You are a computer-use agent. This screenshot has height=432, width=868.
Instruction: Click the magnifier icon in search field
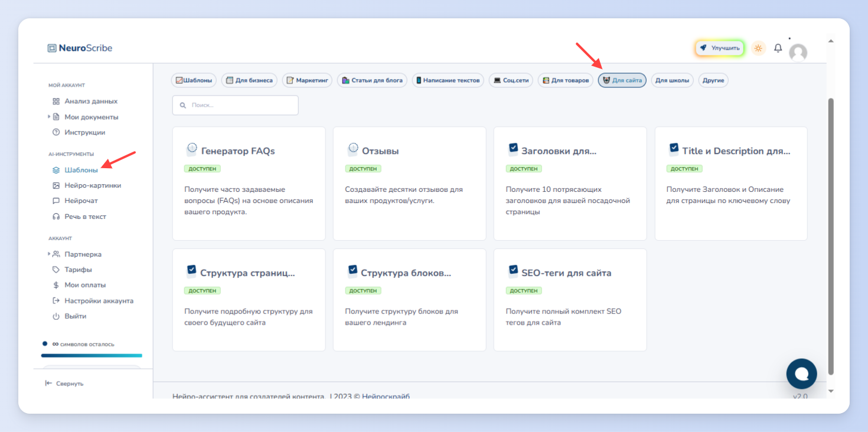click(183, 105)
